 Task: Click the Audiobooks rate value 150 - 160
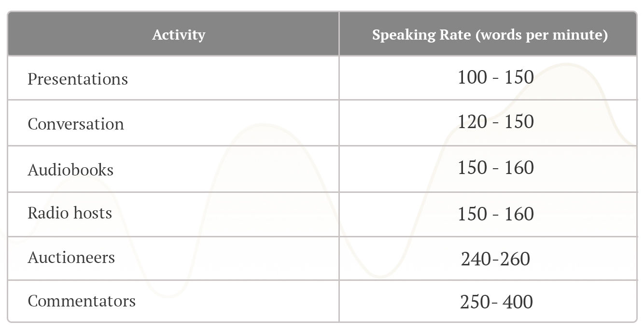495,168
